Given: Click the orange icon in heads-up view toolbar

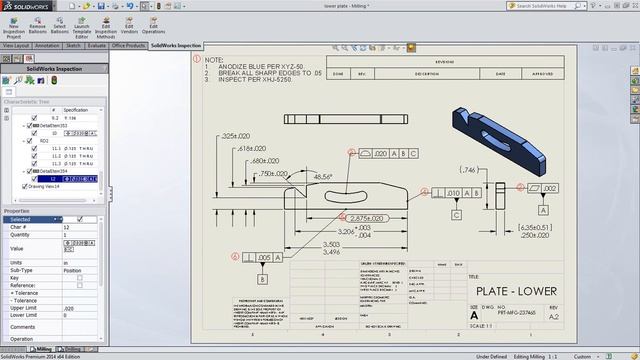Looking at the screenshot, I should (x=411, y=48).
